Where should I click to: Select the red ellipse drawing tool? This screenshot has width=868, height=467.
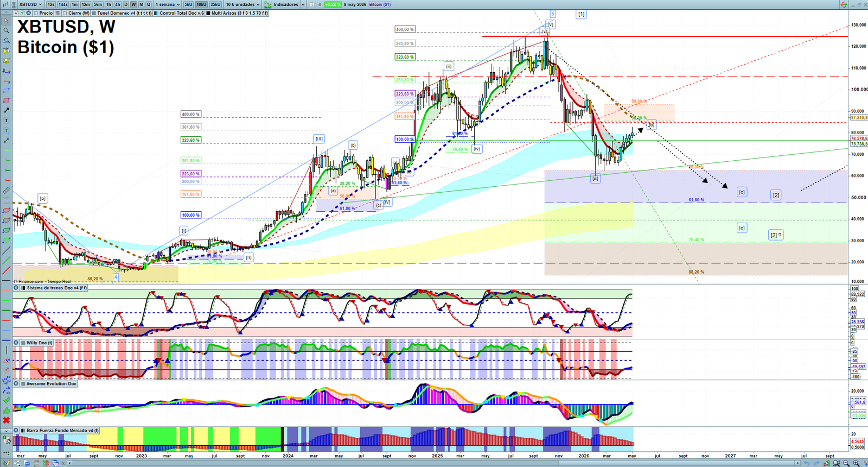6,210
